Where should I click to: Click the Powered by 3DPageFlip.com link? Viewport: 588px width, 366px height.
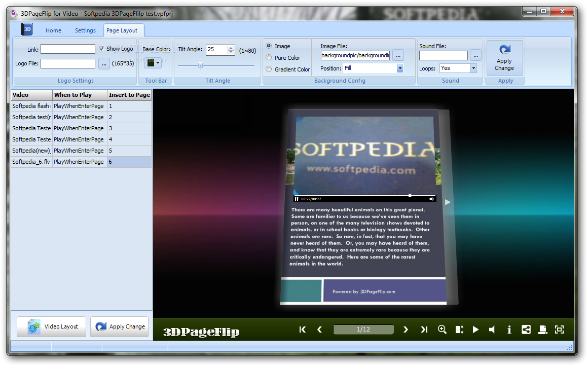(364, 292)
